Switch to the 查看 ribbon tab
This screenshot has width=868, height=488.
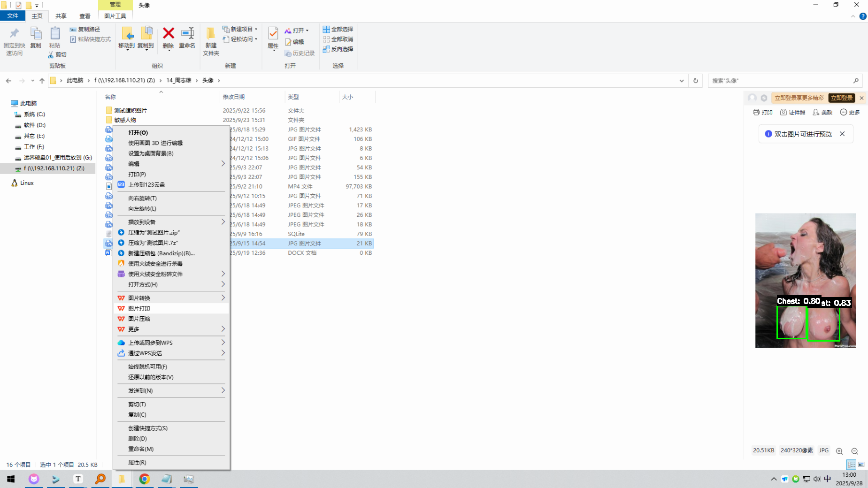[84, 16]
